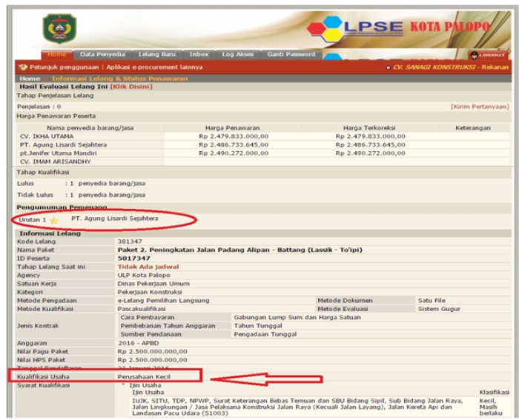This screenshot has height=420, width=519.
Task: Click the Logout icon button
Action: coord(488,55)
